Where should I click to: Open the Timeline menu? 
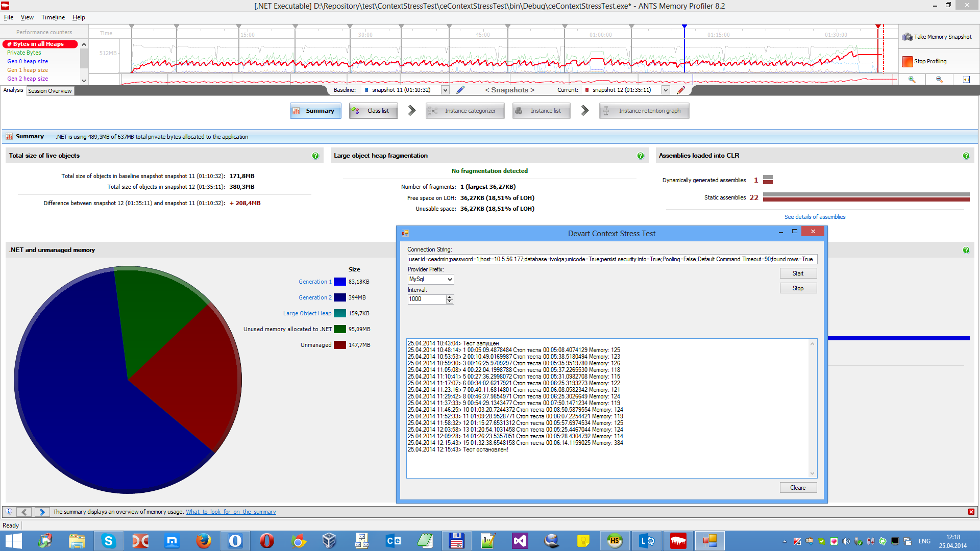pyautogui.click(x=53, y=17)
